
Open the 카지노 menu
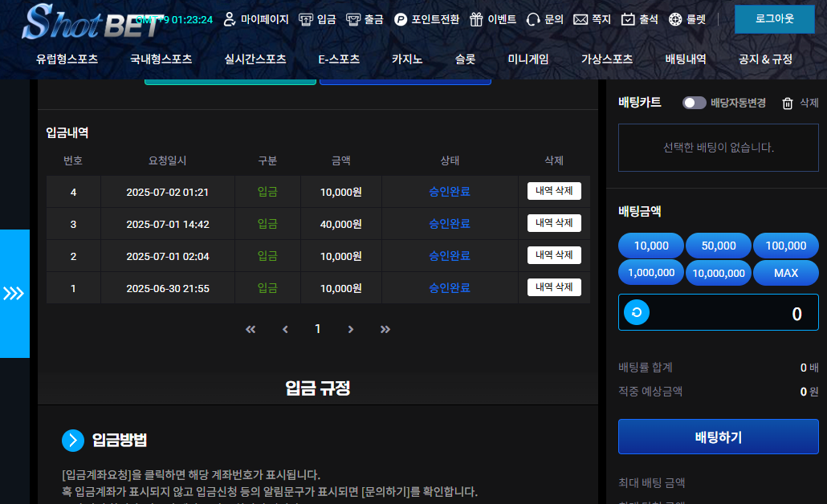(x=406, y=59)
